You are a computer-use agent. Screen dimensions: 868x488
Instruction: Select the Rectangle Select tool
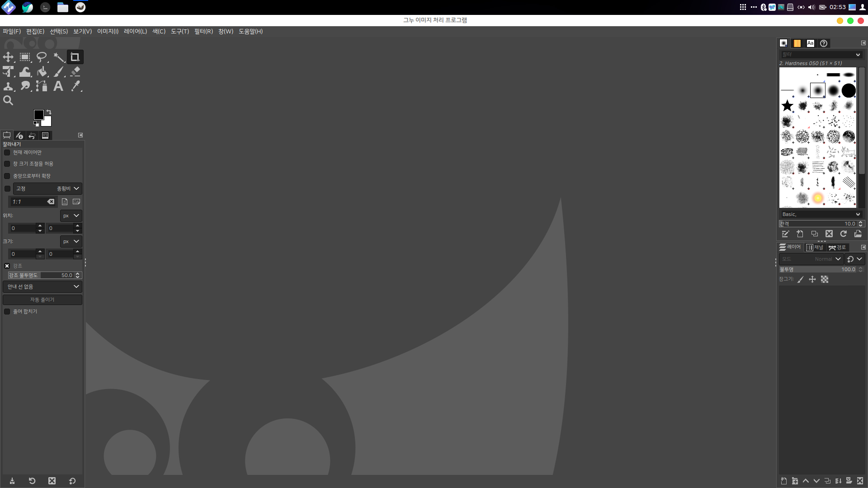tap(25, 57)
